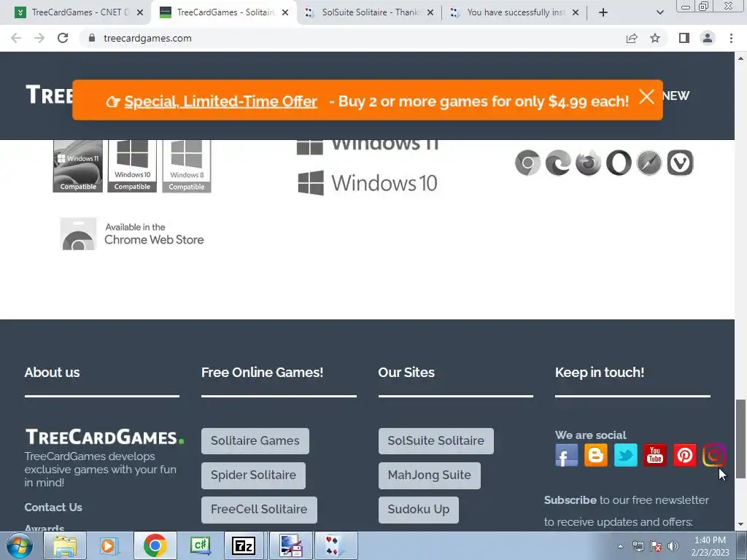Show hidden system tray icons
Image resolution: width=747 pixels, height=560 pixels.
pos(620,546)
